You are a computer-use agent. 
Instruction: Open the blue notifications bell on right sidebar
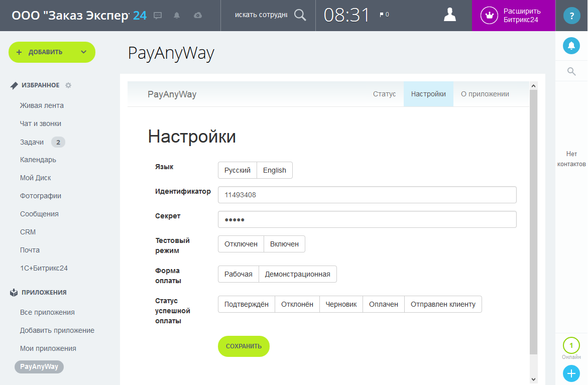571,45
